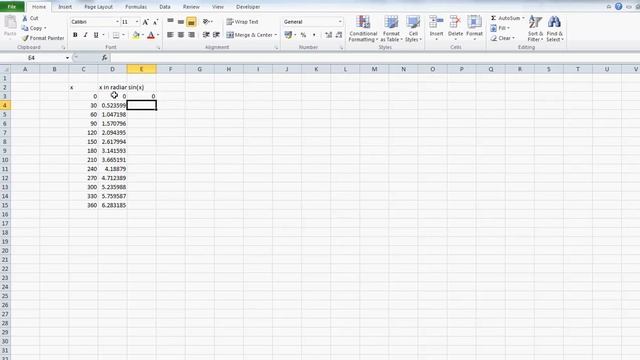The image size is (640, 360).
Task: Open the Excel Help question mark icon
Action: pyautogui.click(x=618, y=7)
